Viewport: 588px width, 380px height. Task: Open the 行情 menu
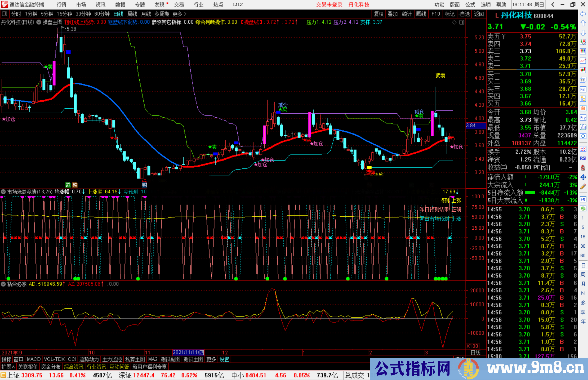tap(61, 5)
